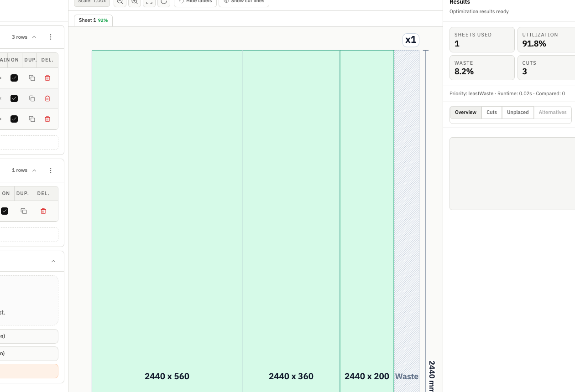Delete the sheet row in the 1 rows section
This screenshot has height=392, width=575.
coord(43,211)
